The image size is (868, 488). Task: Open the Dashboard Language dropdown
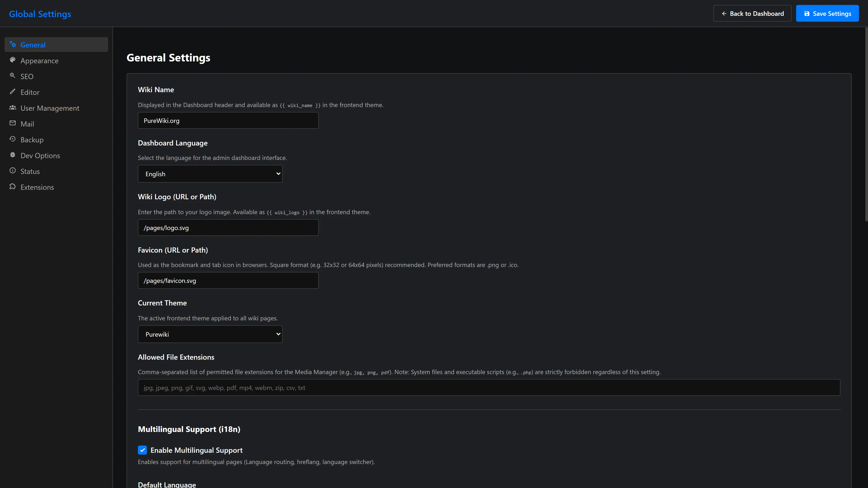pyautogui.click(x=210, y=174)
